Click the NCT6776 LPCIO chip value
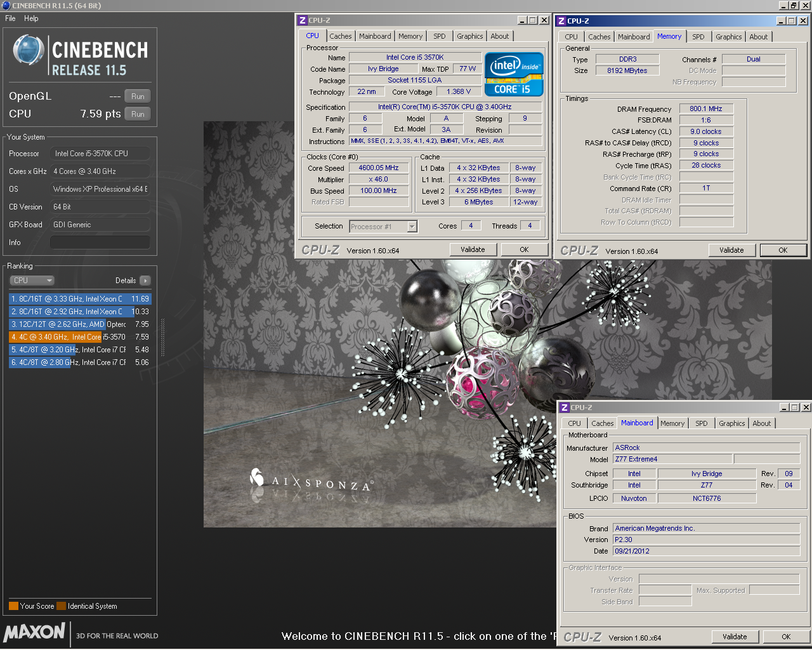812x650 pixels. point(707,499)
